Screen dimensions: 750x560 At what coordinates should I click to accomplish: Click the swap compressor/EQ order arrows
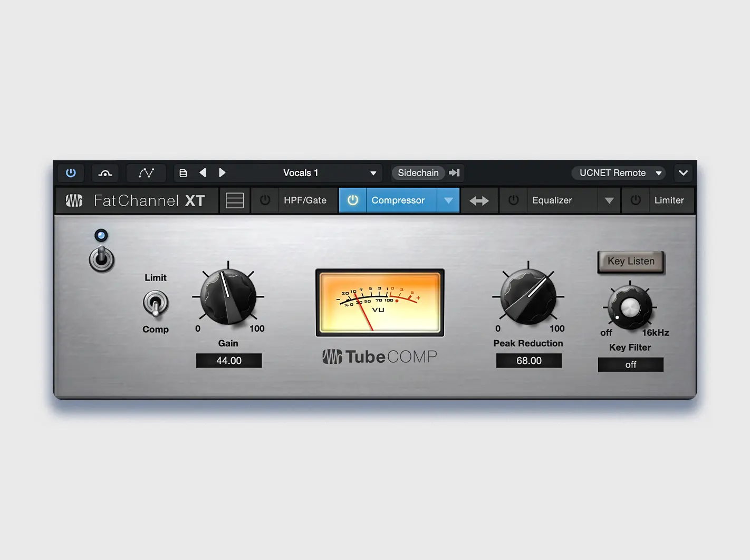pyautogui.click(x=479, y=201)
